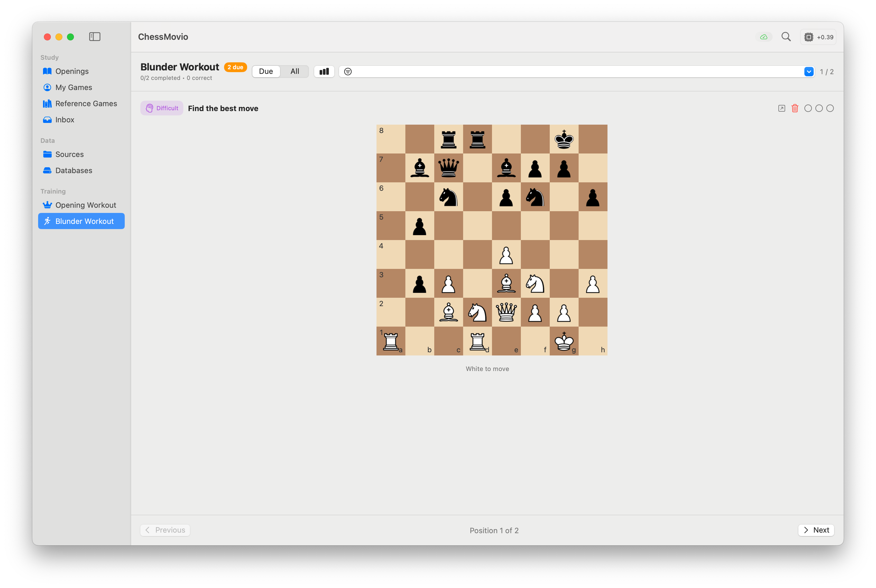Open the Inbox section
The width and height of the screenshot is (876, 588).
[64, 120]
